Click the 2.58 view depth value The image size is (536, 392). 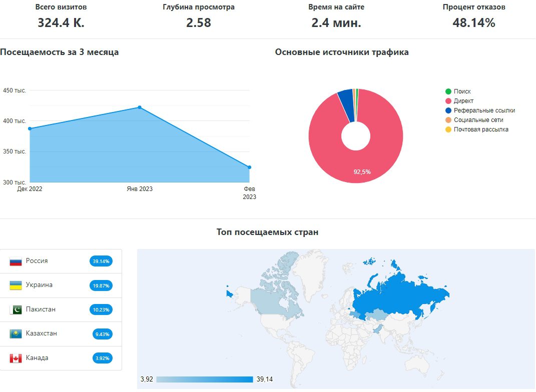tap(199, 22)
